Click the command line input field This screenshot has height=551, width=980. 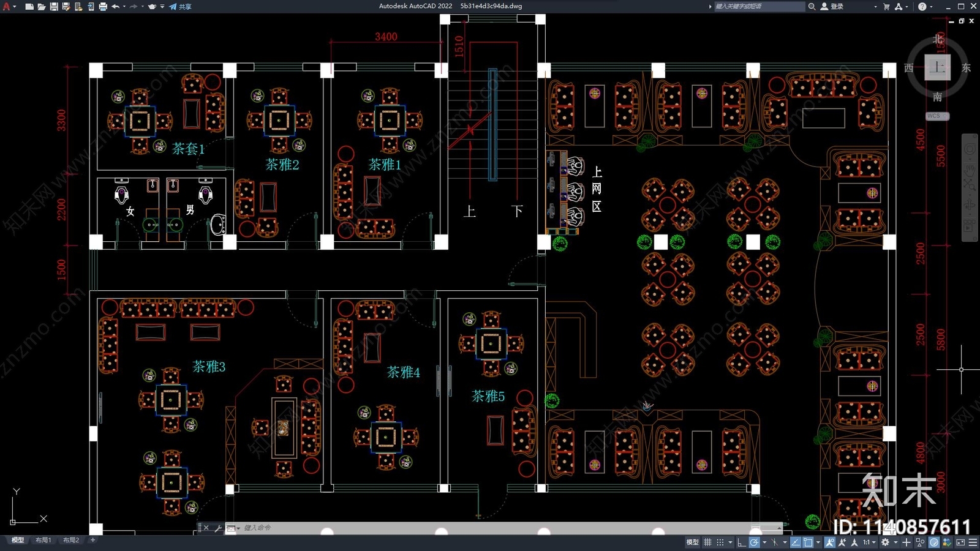[508, 528]
